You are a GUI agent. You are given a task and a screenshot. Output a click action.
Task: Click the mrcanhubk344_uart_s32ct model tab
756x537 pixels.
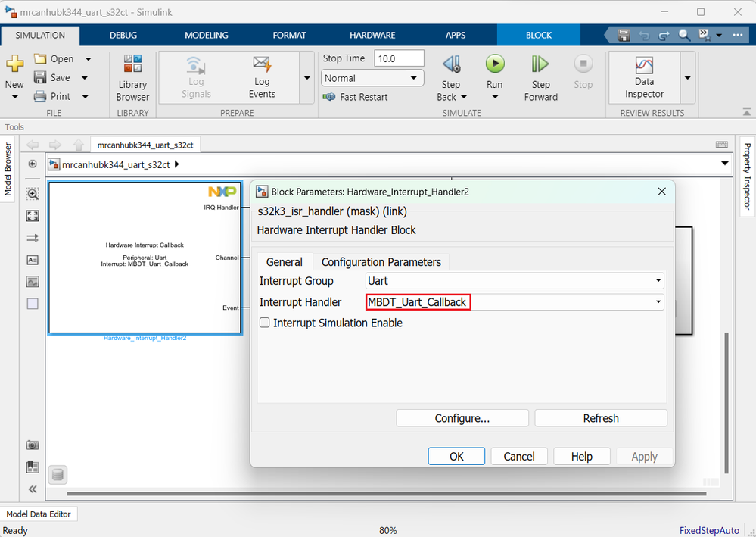(145, 145)
